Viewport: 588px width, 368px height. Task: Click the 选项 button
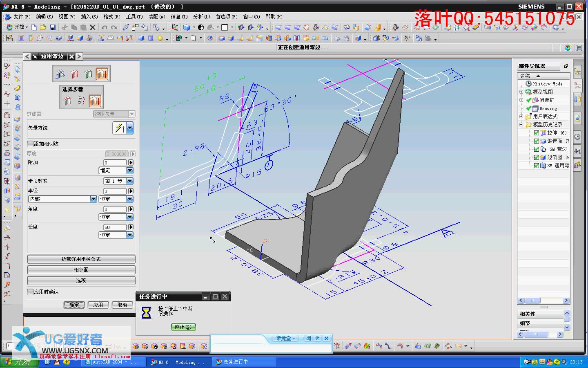point(81,280)
